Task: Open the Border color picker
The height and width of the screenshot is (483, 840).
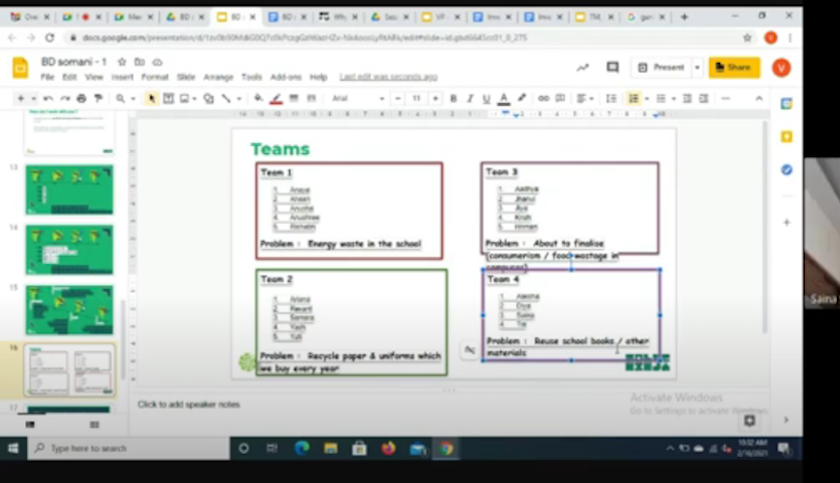Action: (276, 99)
